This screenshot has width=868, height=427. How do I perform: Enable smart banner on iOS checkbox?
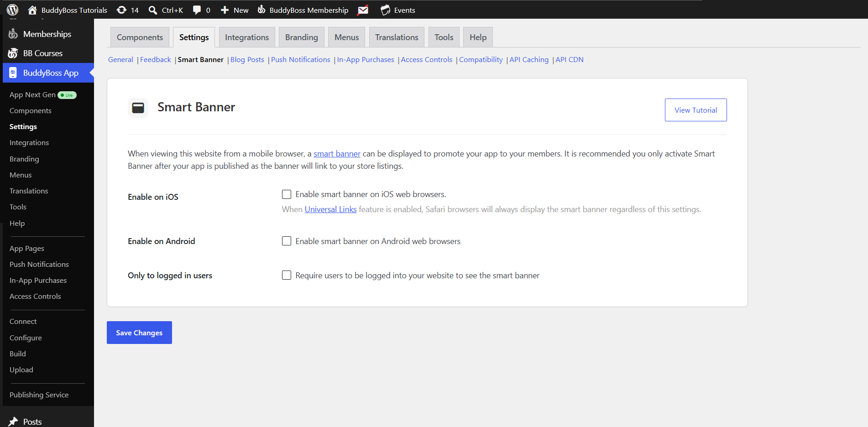[287, 194]
